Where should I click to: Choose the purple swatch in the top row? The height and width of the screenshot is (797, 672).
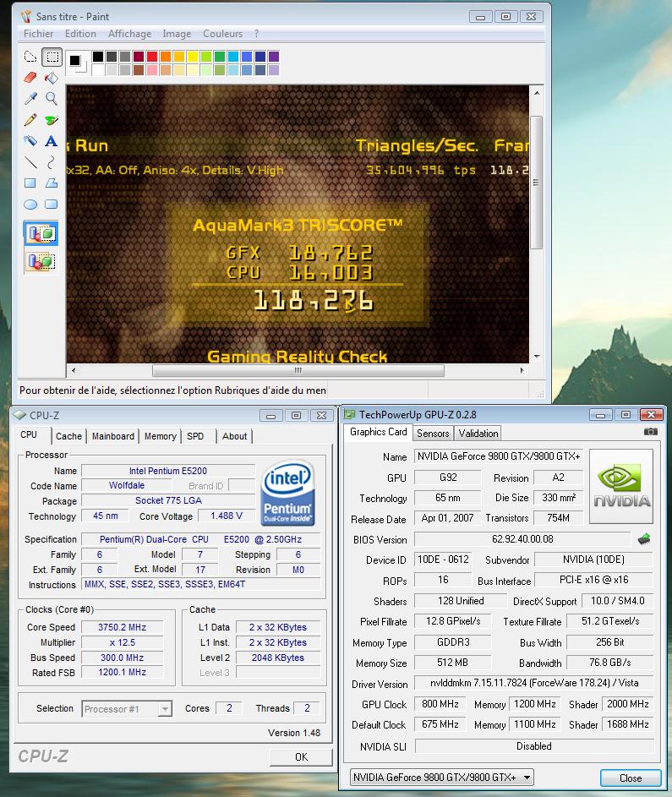[274, 57]
